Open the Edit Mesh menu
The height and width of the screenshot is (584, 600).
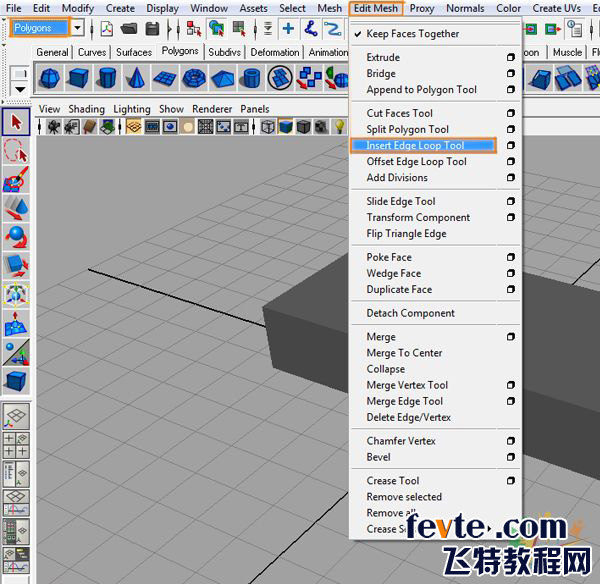[x=375, y=8]
